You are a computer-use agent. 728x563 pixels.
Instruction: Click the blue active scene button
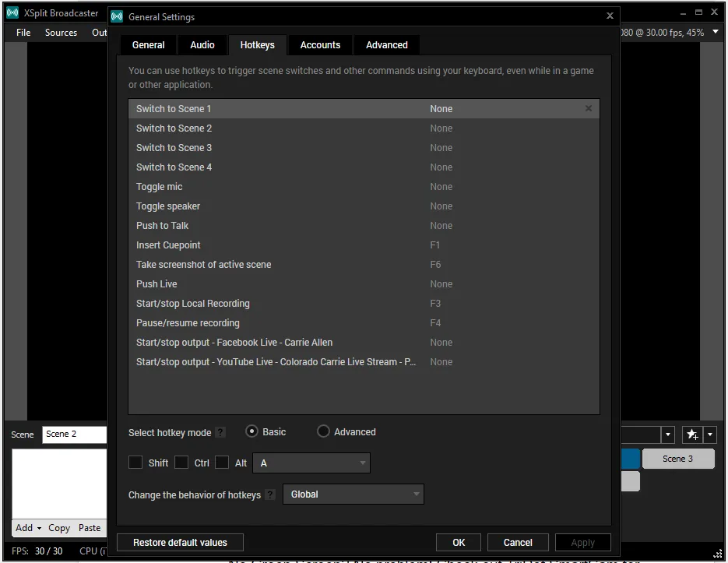pyautogui.click(x=631, y=459)
